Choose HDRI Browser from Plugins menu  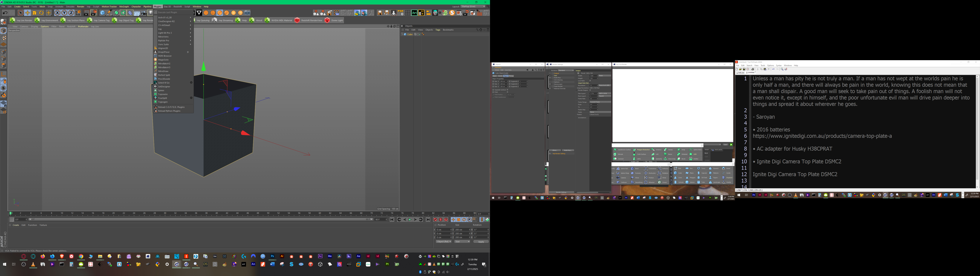(174, 56)
